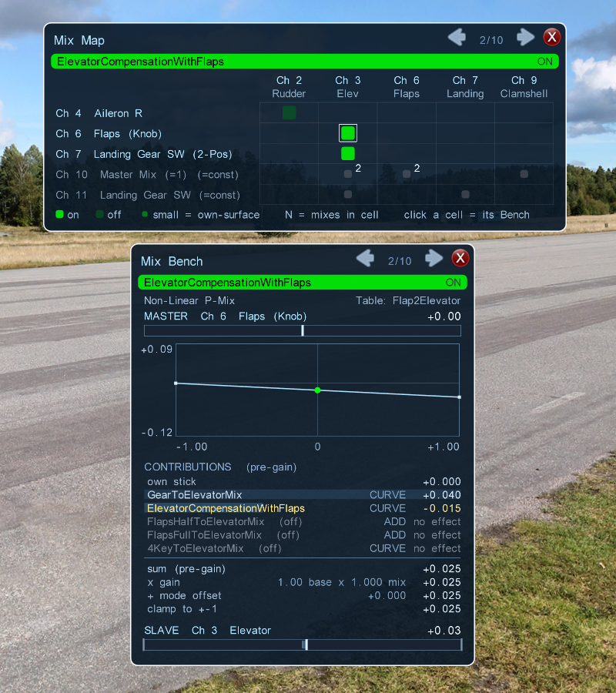Click the Table: Flap2Elevator label
This screenshot has height=693, width=616.
point(408,300)
